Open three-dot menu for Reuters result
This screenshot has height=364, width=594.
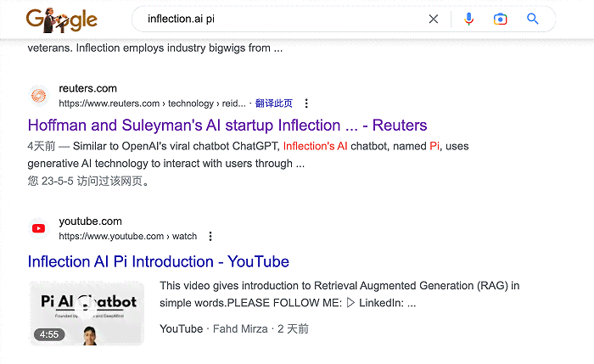coord(306,104)
